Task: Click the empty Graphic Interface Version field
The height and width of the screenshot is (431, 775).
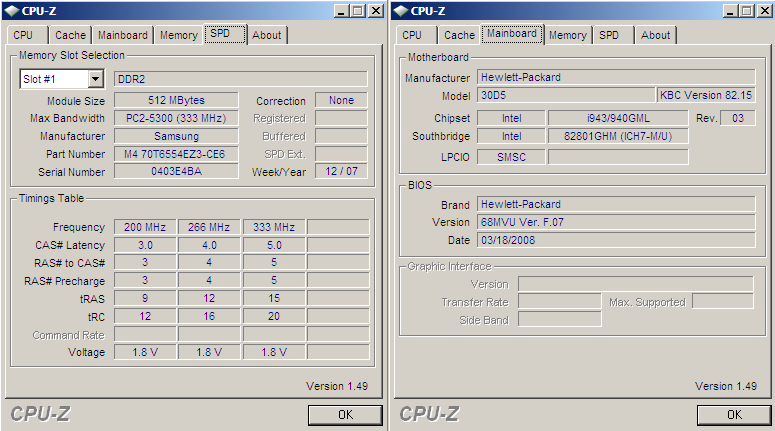Action: click(636, 284)
